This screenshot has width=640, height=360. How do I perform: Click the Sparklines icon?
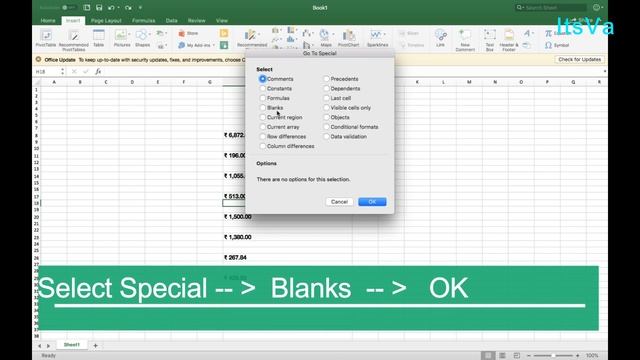click(375, 35)
